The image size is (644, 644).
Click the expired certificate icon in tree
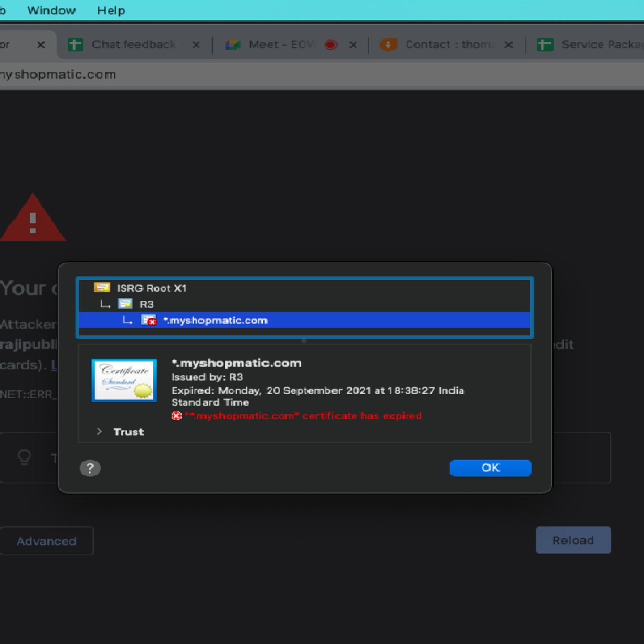(149, 320)
